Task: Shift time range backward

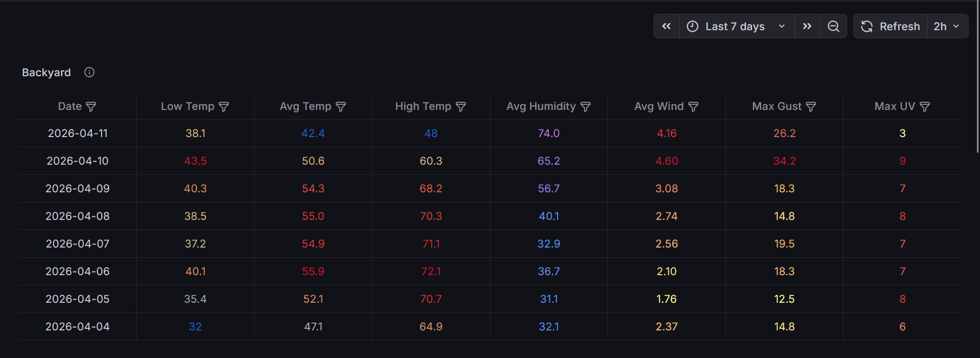Action: (666, 27)
